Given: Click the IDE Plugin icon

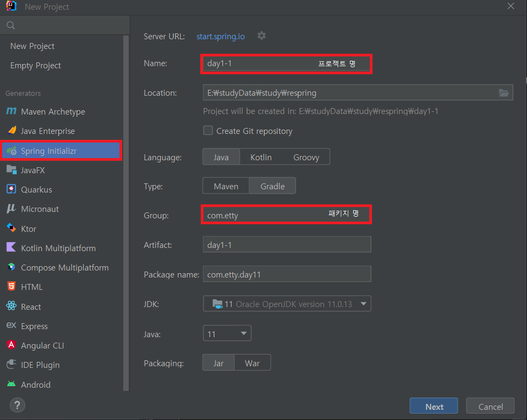Looking at the screenshot, I should [11, 364].
